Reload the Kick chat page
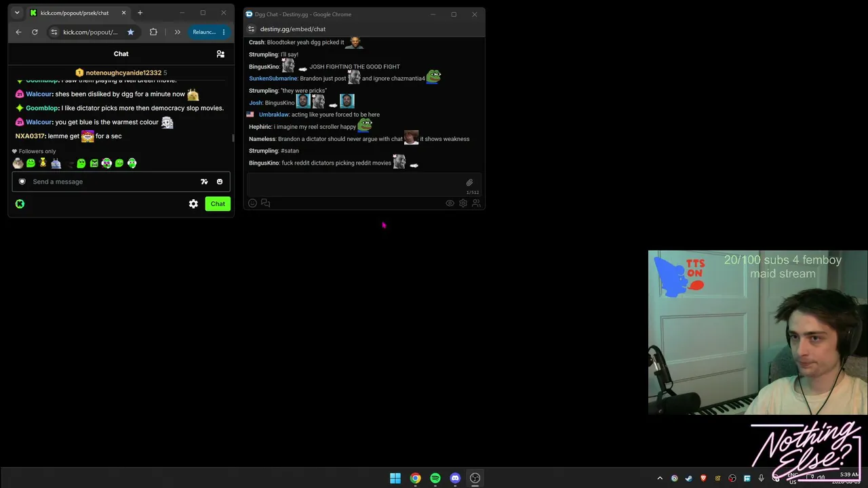Viewport: 868px width, 488px height. point(35,32)
